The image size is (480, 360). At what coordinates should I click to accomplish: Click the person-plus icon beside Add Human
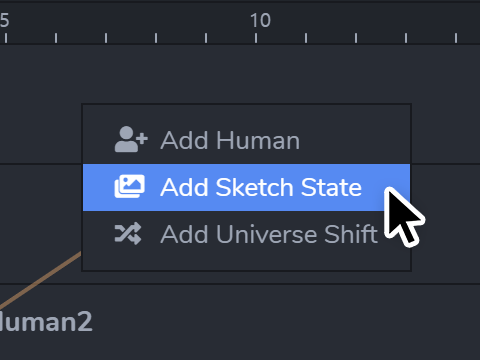[131, 139]
